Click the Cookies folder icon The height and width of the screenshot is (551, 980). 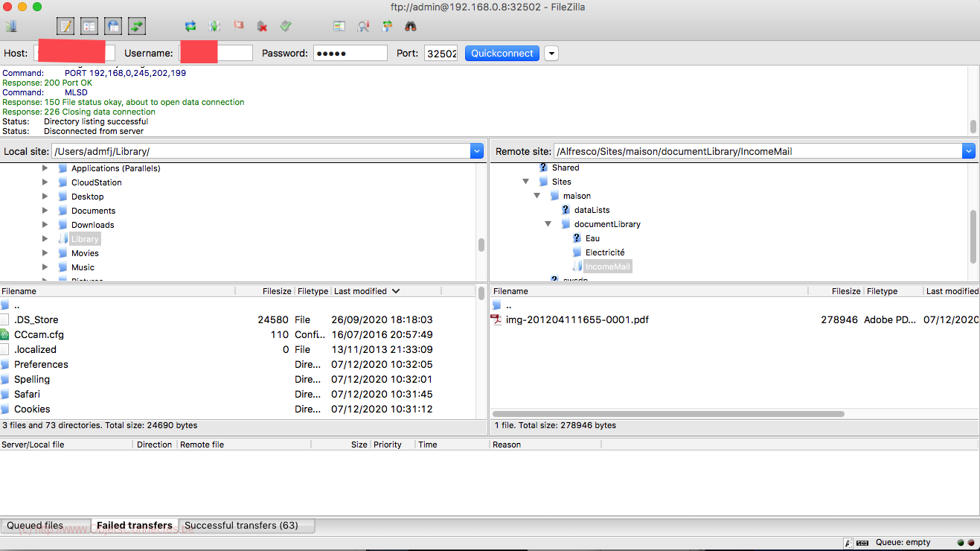5,409
